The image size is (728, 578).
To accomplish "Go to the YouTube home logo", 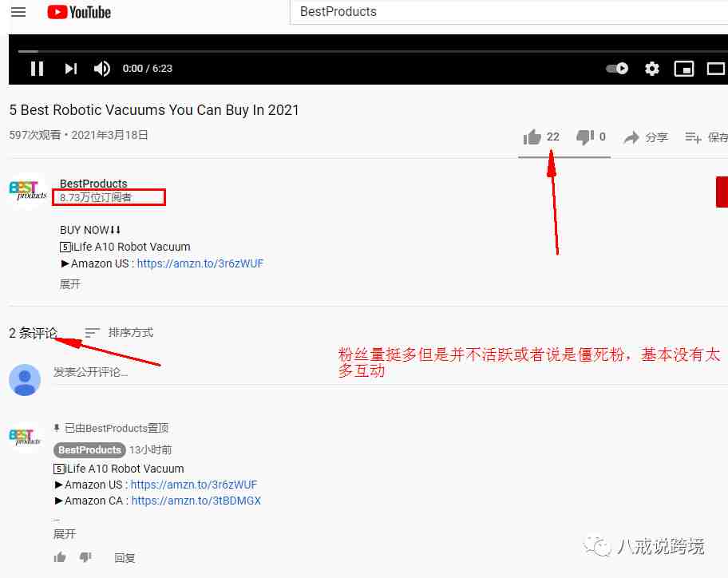I will [x=79, y=12].
